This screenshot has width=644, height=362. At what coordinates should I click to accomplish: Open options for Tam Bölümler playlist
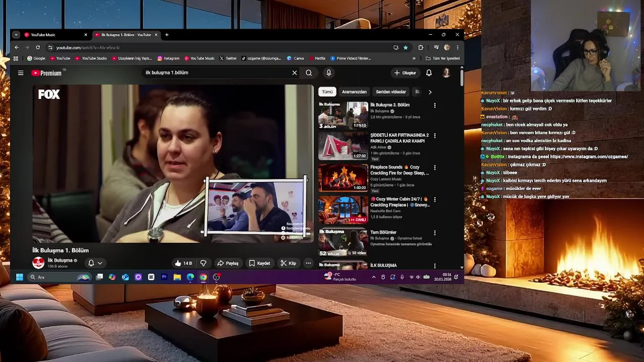(435, 233)
